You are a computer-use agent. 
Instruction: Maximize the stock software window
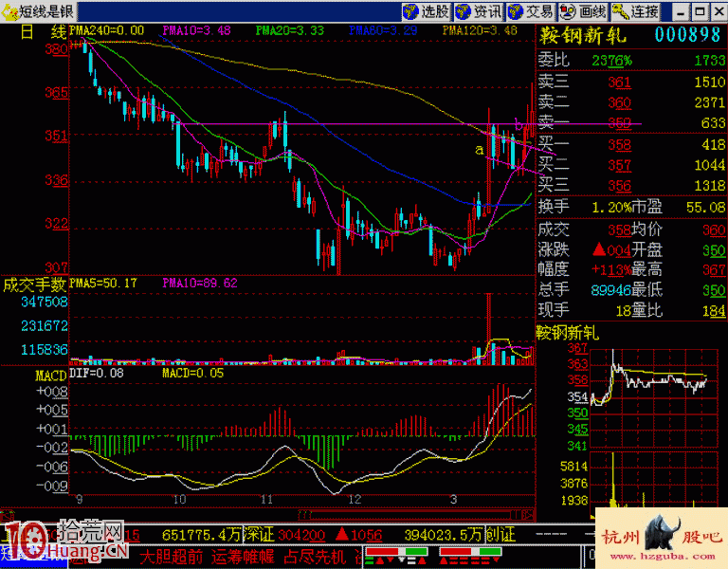coord(700,12)
